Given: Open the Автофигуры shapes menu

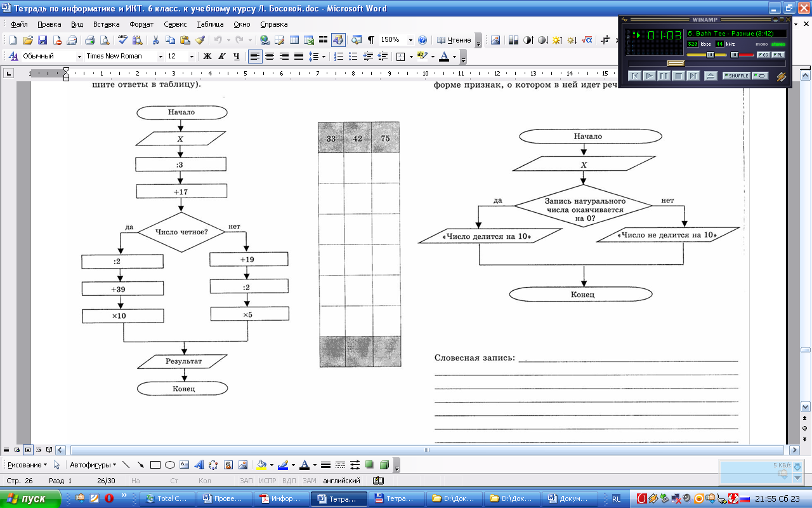Looking at the screenshot, I should point(93,465).
